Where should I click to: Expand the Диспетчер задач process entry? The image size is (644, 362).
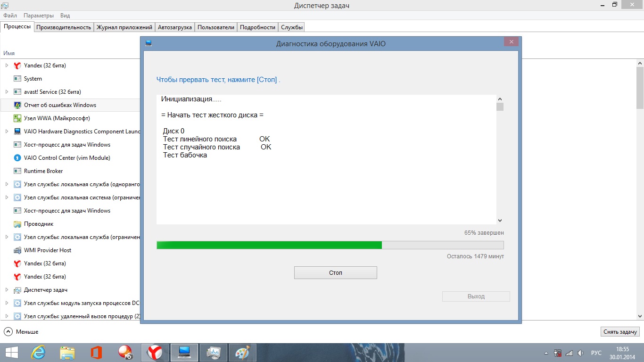[x=7, y=290]
